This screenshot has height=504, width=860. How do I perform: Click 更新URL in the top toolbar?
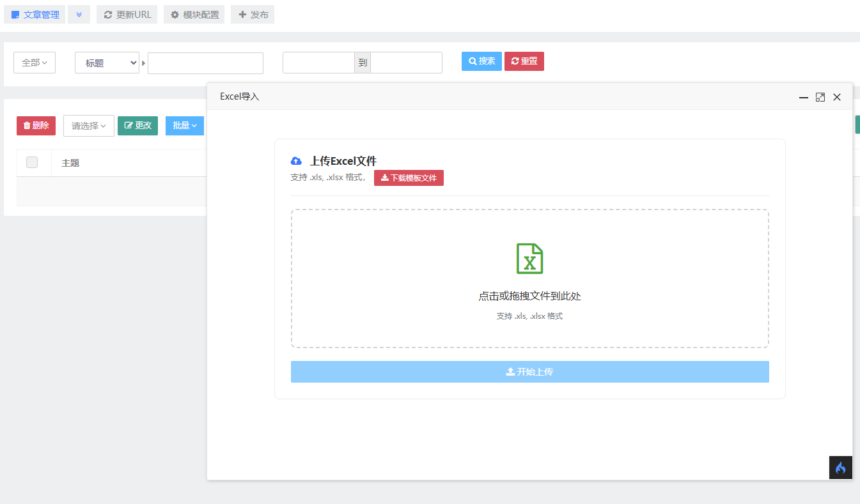pos(127,15)
